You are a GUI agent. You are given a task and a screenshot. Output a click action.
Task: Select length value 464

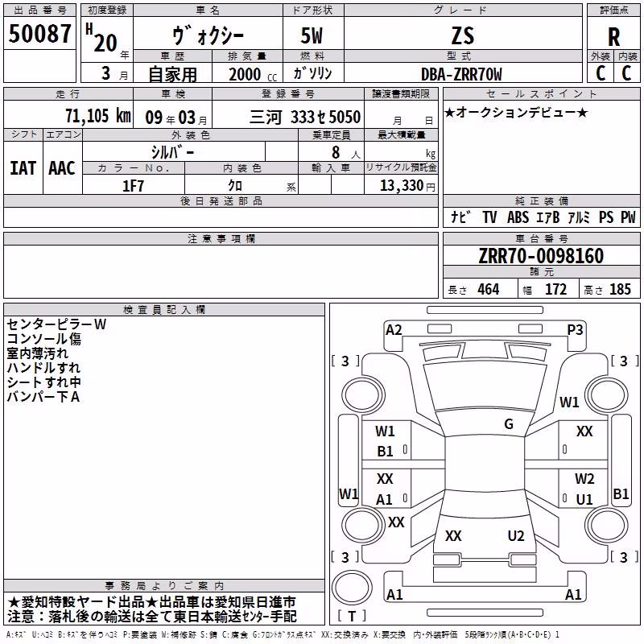point(489,289)
